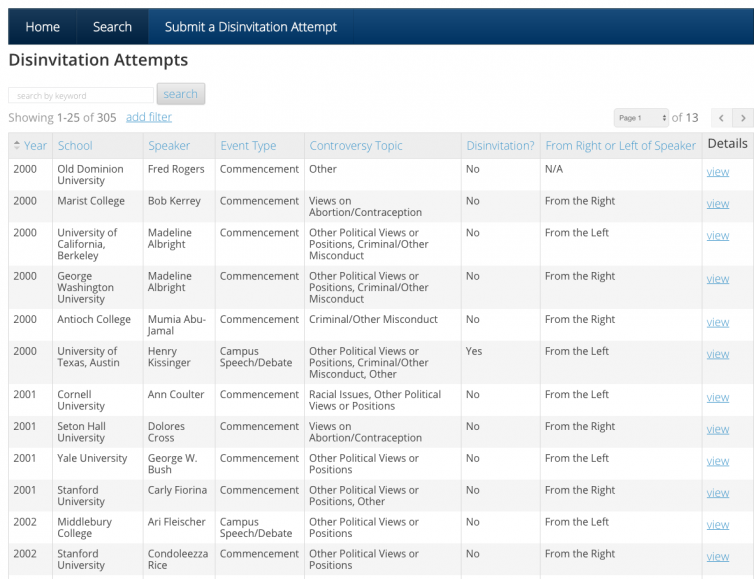
Task: View details for Henry Kissinger row
Action: [717, 354]
